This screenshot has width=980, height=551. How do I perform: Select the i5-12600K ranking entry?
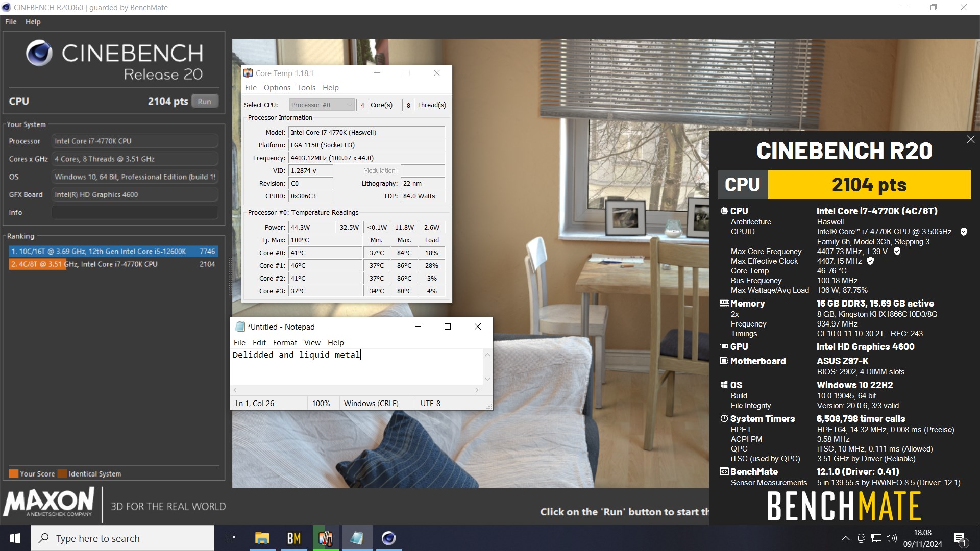(x=113, y=251)
